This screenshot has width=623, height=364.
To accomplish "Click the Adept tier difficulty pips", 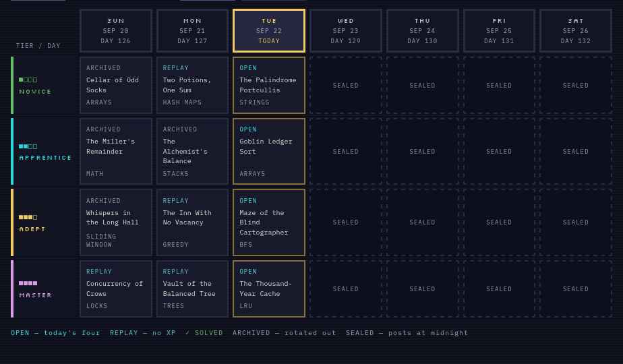I will [28, 217].
